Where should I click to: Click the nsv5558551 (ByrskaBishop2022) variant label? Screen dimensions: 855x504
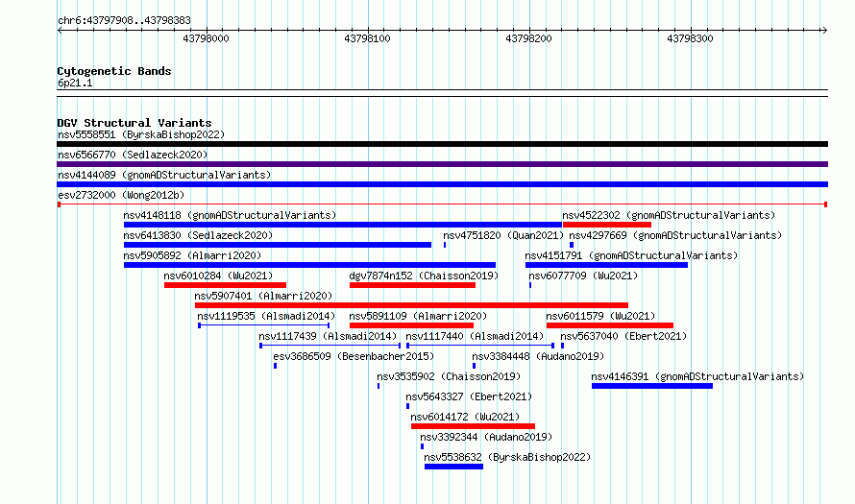click(141, 134)
